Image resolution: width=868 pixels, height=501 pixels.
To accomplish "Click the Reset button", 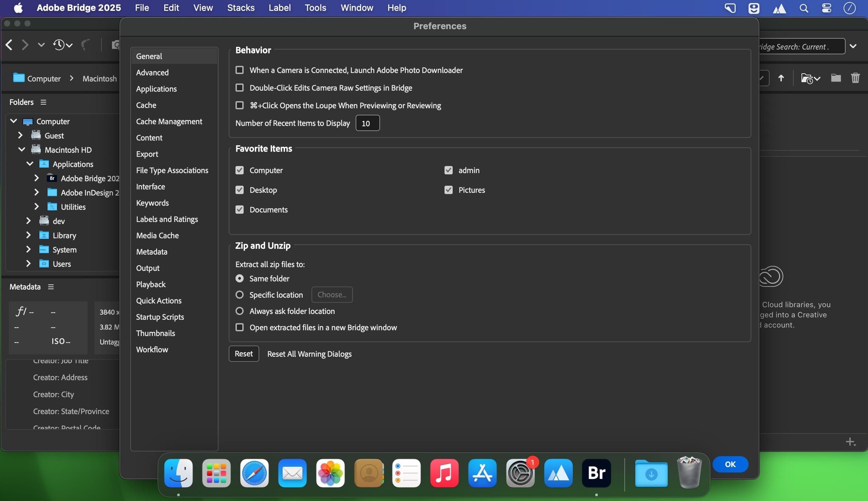I will pyautogui.click(x=244, y=354).
